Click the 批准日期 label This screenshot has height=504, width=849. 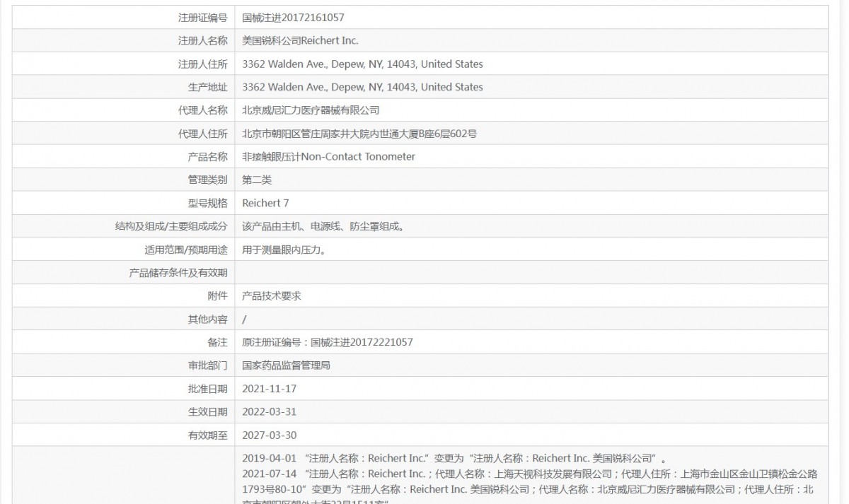point(208,389)
